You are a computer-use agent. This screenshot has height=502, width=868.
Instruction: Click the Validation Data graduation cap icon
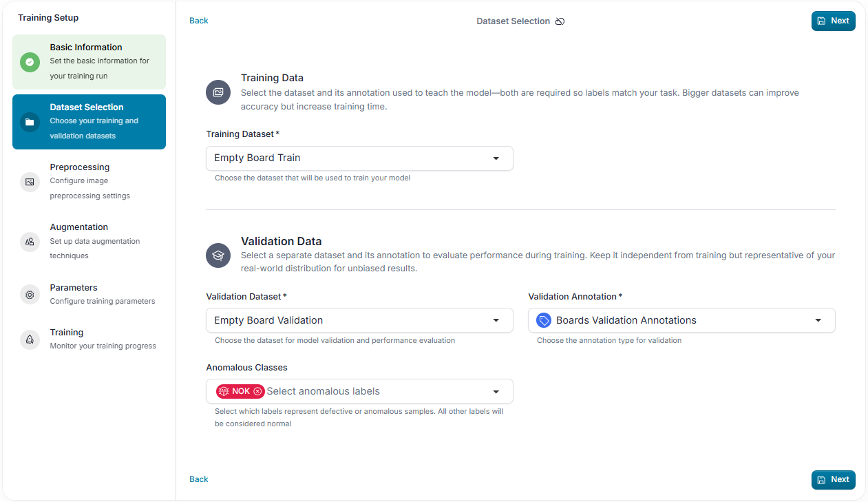pyautogui.click(x=218, y=255)
